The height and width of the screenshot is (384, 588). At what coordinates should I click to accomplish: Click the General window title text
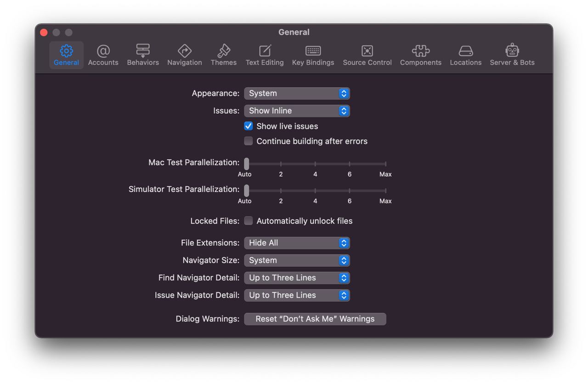click(x=294, y=32)
